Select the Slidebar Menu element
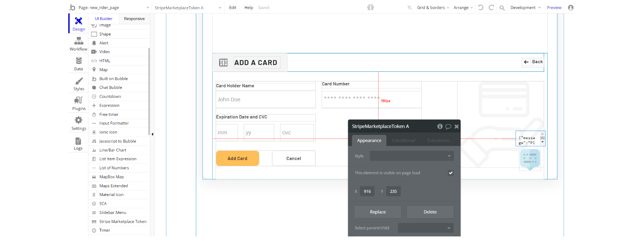Image resolution: width=644 pixels, height=241 pixels. pos(119,213)
